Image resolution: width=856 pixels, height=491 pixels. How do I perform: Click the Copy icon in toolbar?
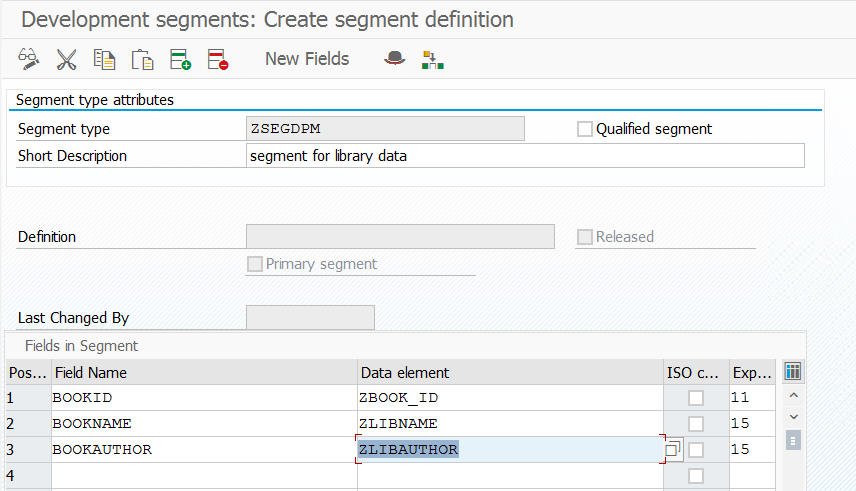(104, 60)
